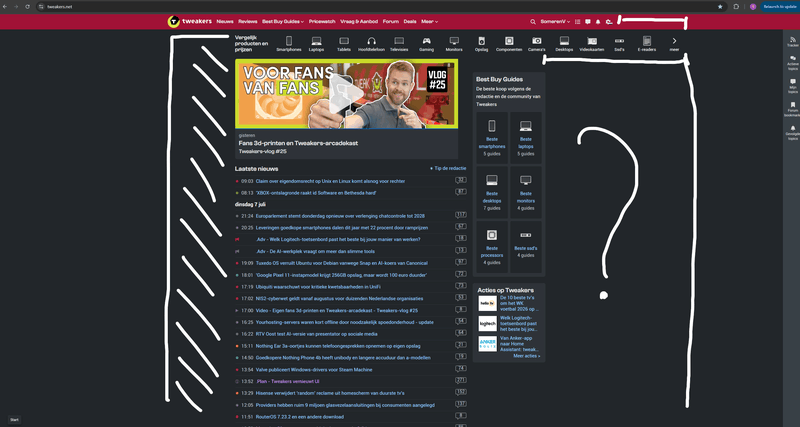Open the Reviews menu item
This screenshot has height=427, width=800.
click(x=247, y=21)
